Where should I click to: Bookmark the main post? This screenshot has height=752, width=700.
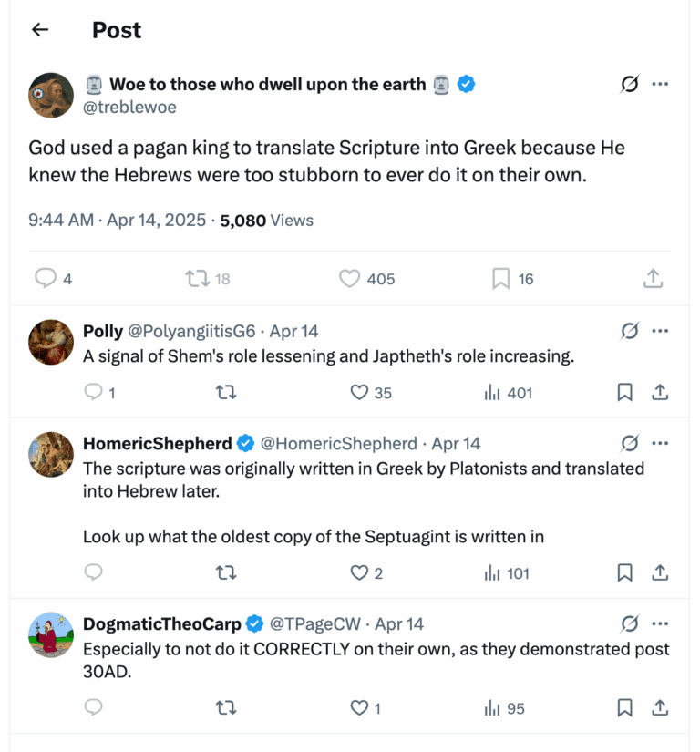pos(499,278)
